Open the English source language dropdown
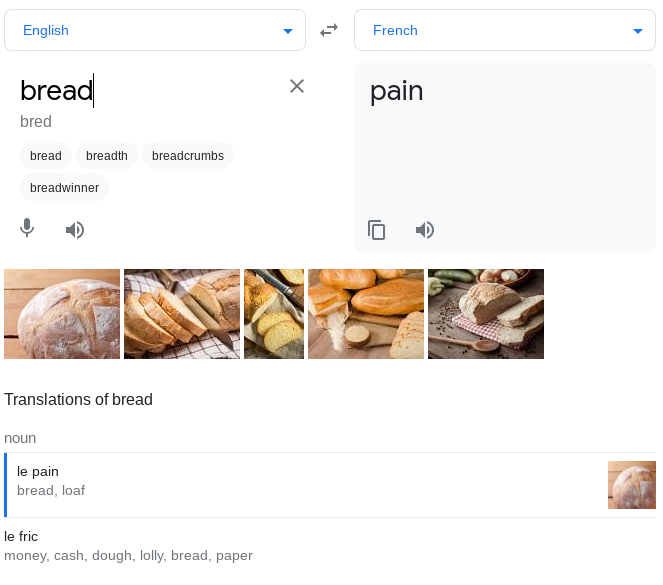This screenshot has height=585, width=663. coord(155,31)
